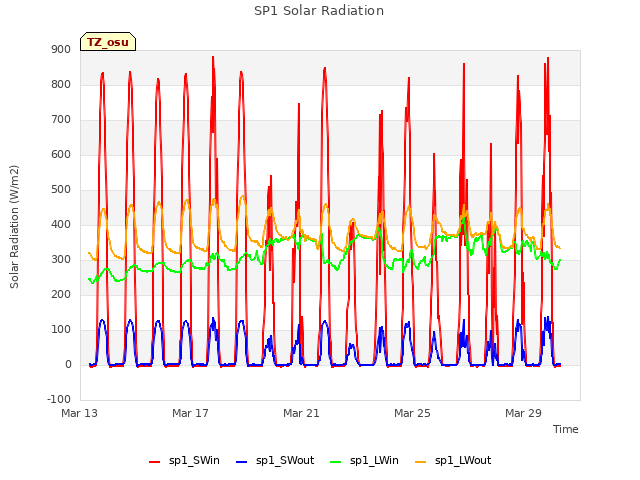The width and height of the screenshot is (640, 480).
Task: Click the 500 y-axis tick label
Action: 61,190
